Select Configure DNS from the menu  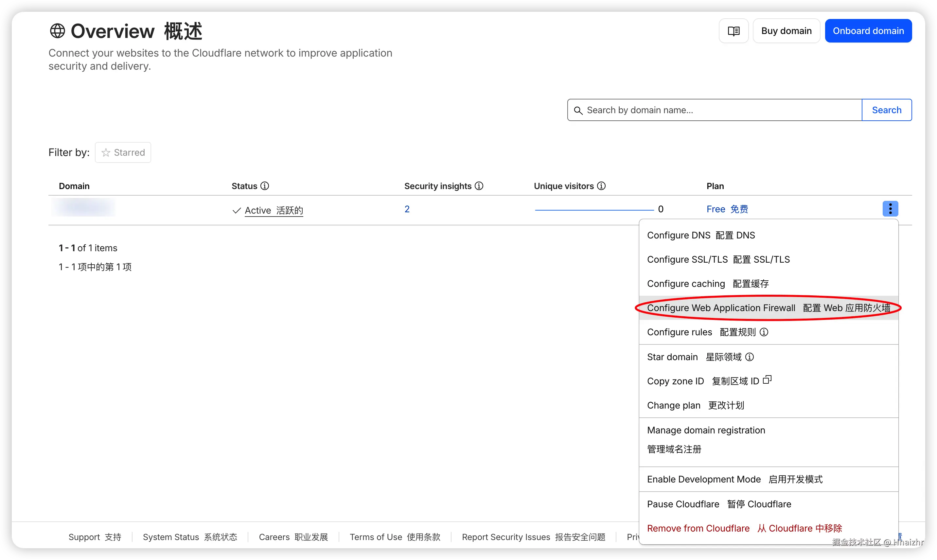click(x=701, y=235)
